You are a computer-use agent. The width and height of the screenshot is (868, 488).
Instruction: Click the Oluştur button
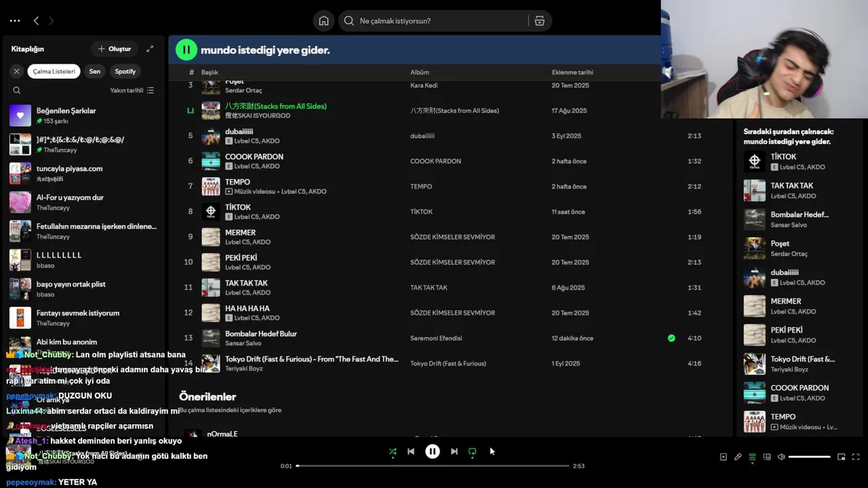coord(115,49)
